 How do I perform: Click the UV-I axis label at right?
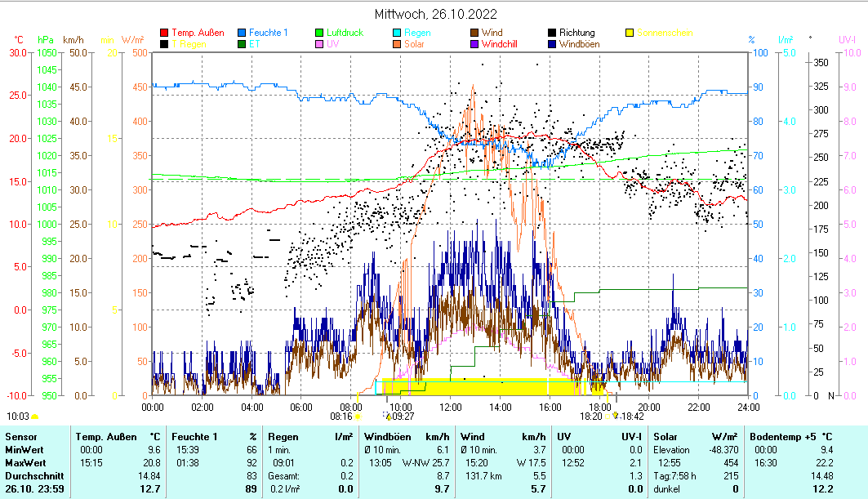[x=847, y=40]
